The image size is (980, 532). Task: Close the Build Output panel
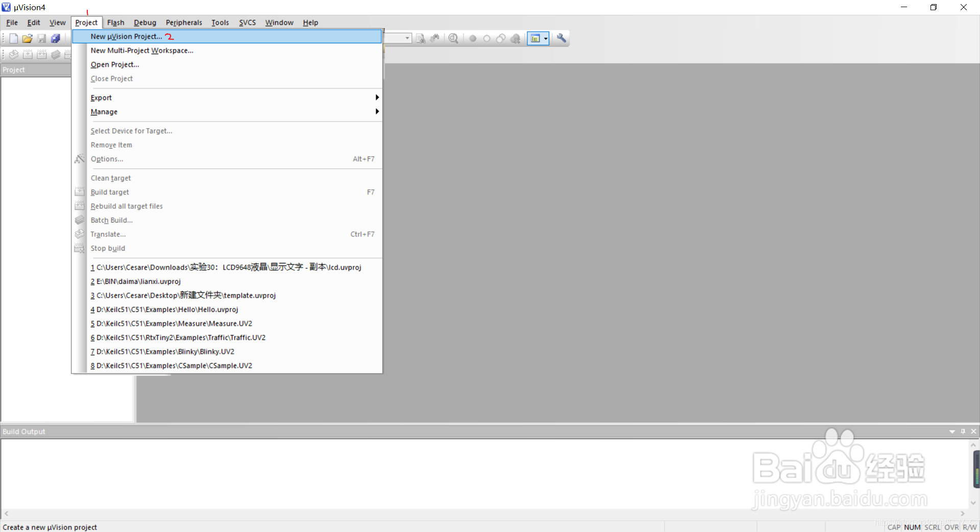coord(973,431)
